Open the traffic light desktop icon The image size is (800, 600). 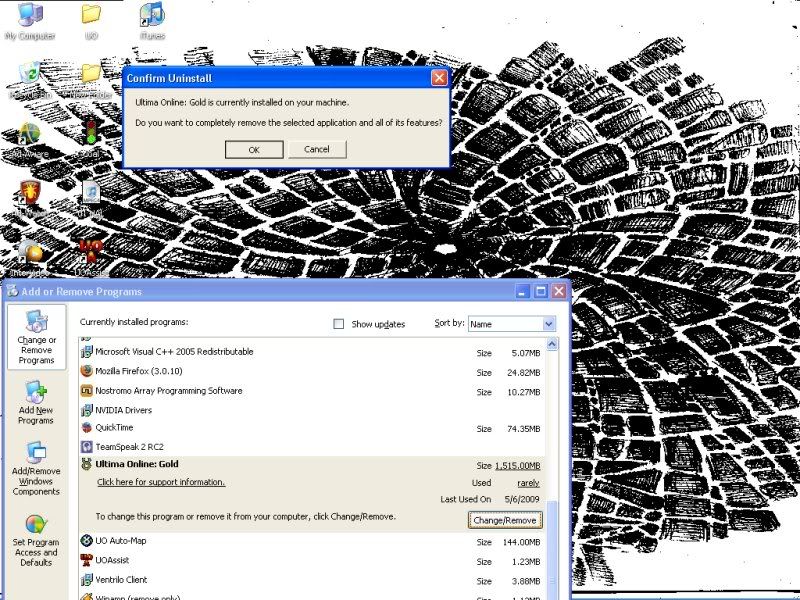point(91,132)
